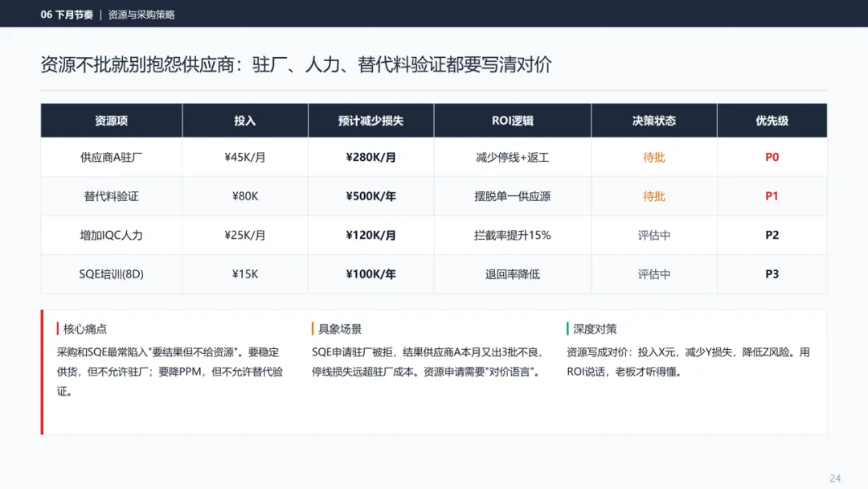
Task: Click 评估中 status in 增加IQC人力 row
Action: (653, 236)
